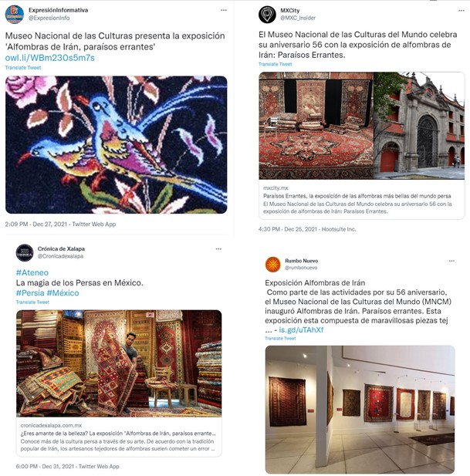Viewport: 470px width, 476px height.
Task: Open Crónica de Xalapa profile avatar
Action: pos(25,252)
